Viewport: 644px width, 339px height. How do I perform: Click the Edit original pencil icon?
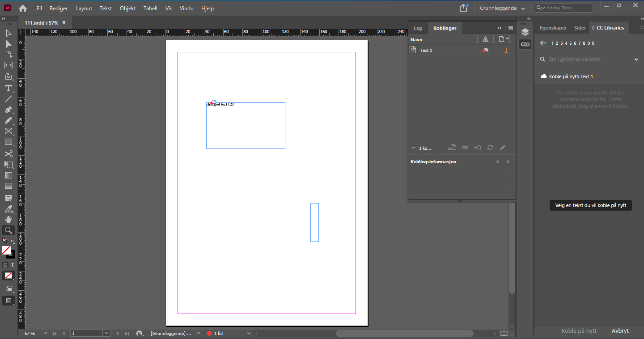click(502, 147)
